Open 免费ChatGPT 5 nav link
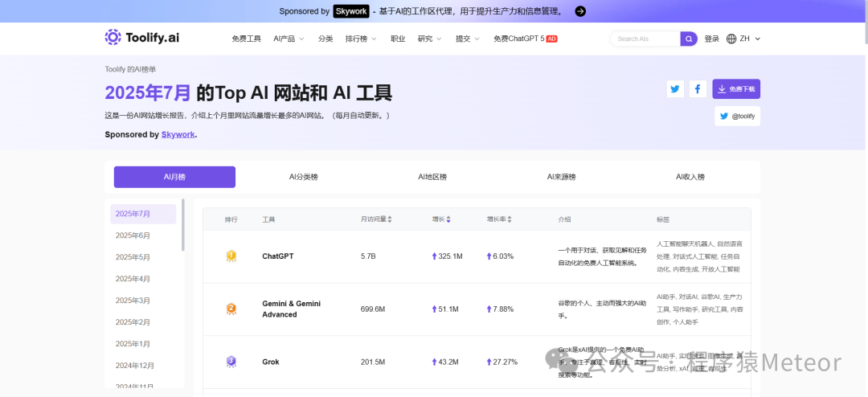Viewport: 868px width, 397px height. tap(519, 39)
